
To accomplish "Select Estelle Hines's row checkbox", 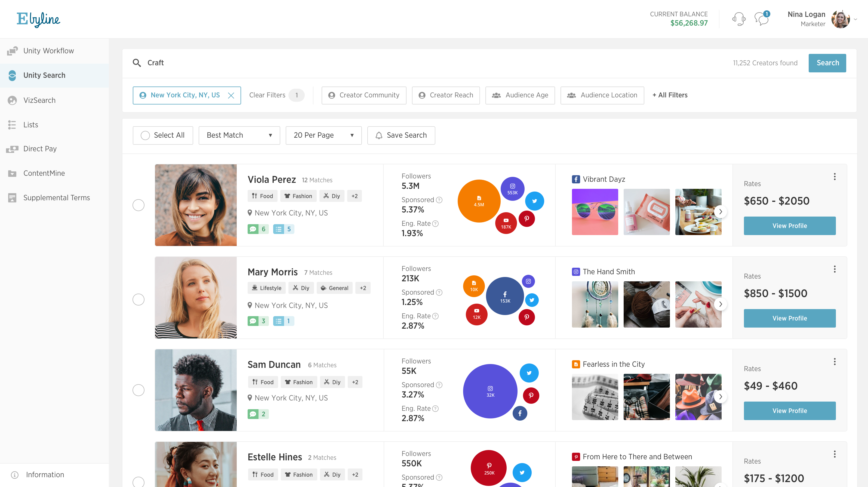I will point(138,482).
